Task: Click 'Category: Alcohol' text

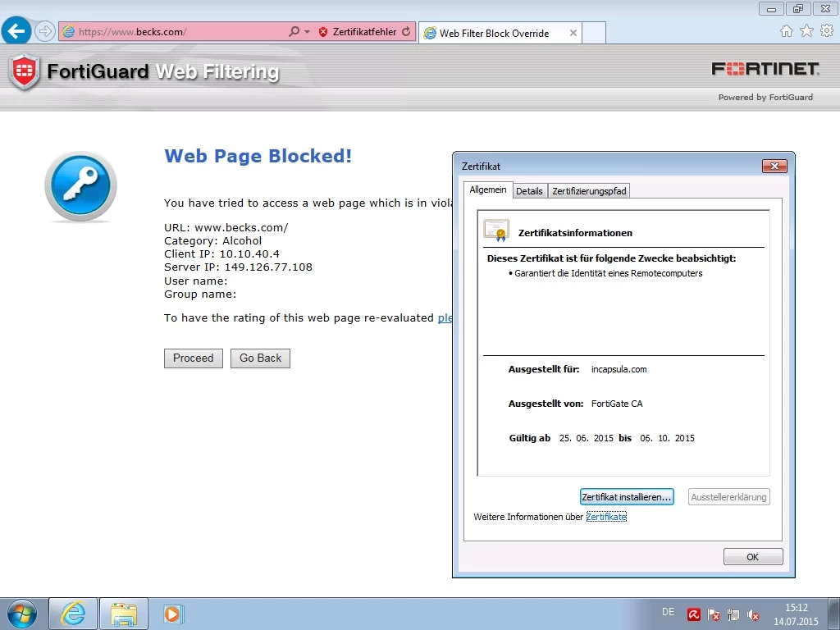Action: 212,240
